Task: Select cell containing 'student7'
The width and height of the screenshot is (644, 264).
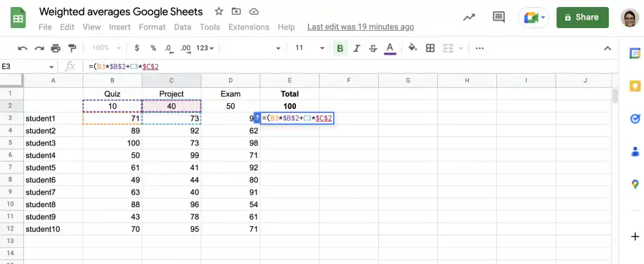Action: tap(53, 192)
